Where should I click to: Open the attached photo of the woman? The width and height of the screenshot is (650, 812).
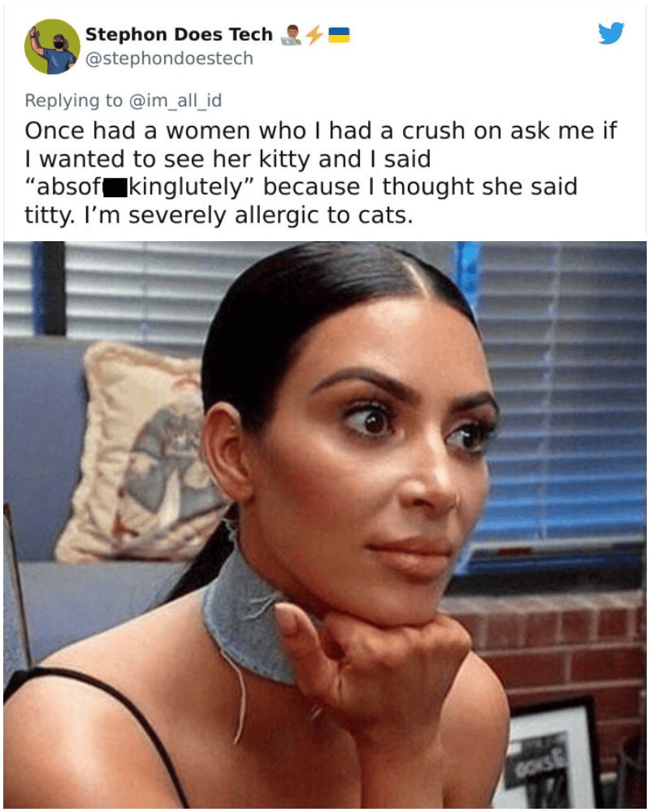click(325, 525)
